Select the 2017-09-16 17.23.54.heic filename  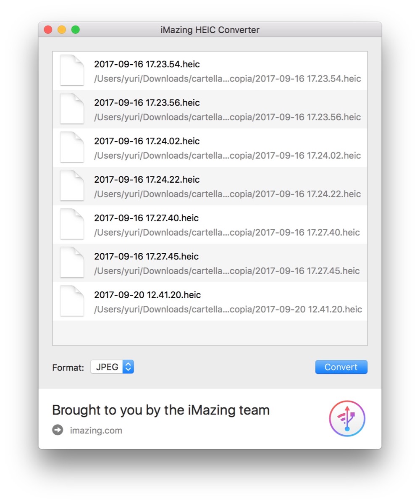pyautogui.click(x=147, y=64)
